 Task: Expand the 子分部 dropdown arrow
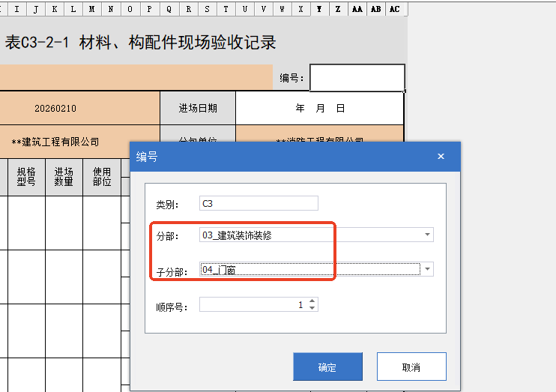pos(427,269)
